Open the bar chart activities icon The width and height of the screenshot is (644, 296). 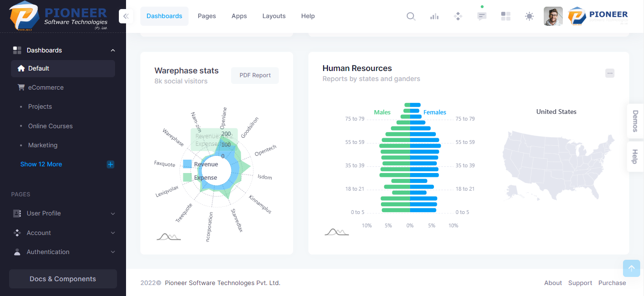pos(434,16)
